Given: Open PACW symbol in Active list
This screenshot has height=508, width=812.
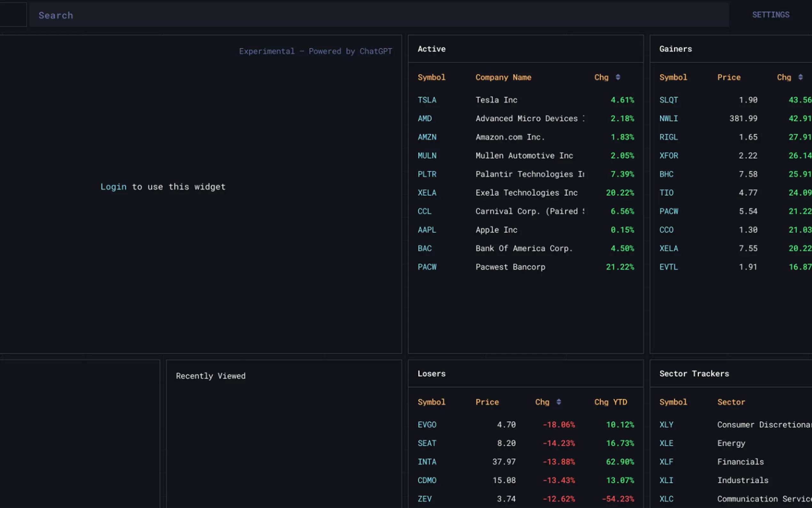Looking at the screenshot, I should coord(427,267).
